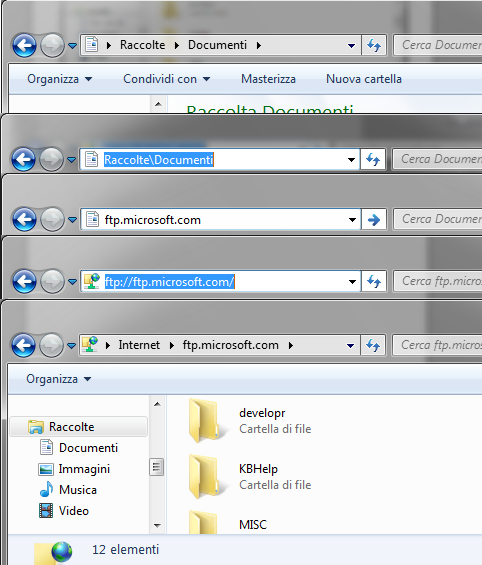The height and width of the screenshot is (565, 482).
Task: Click Back button beside typed ftp.microsoft.com address
Action: pyautogui.click(x=24, y=219)
